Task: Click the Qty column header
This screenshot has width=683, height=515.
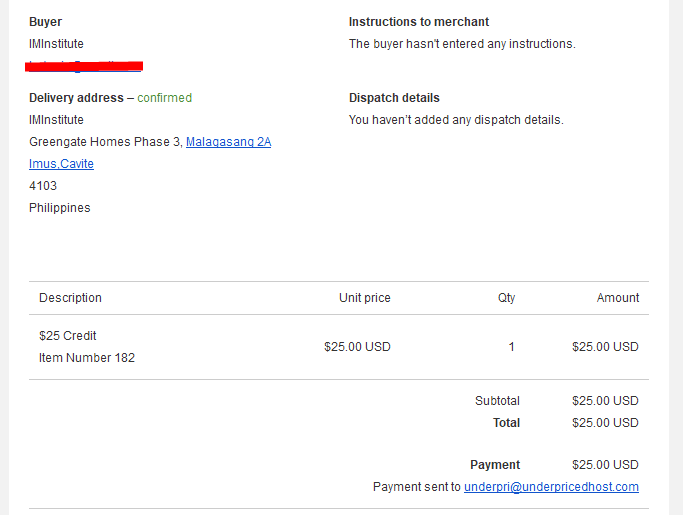Action: (x=506, y=298)
